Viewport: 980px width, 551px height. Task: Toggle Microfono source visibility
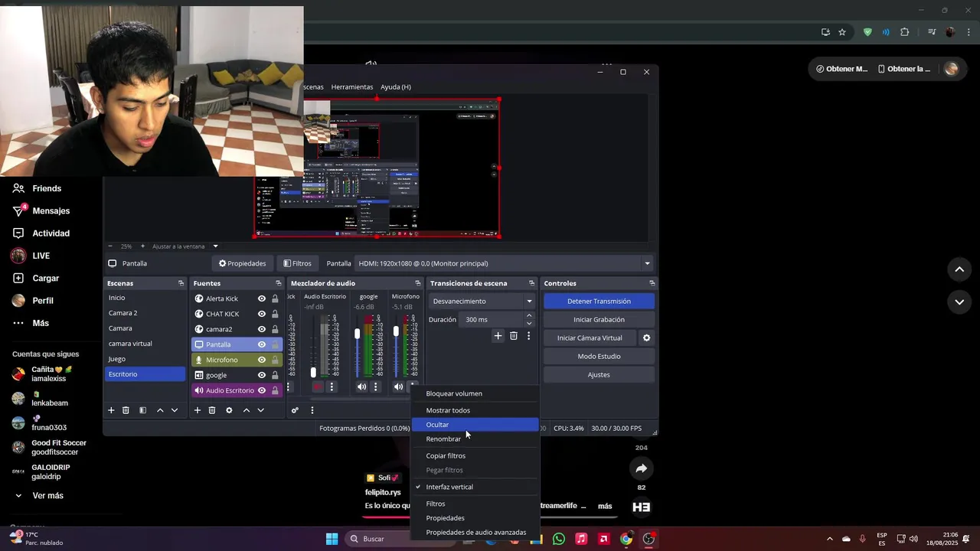click(x=262, y=360)
